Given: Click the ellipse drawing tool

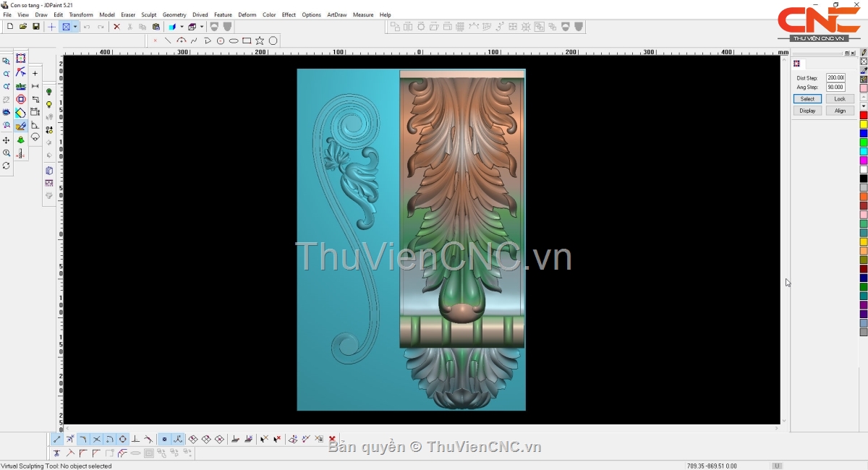Looking at the screenshot, I should 234,40.
